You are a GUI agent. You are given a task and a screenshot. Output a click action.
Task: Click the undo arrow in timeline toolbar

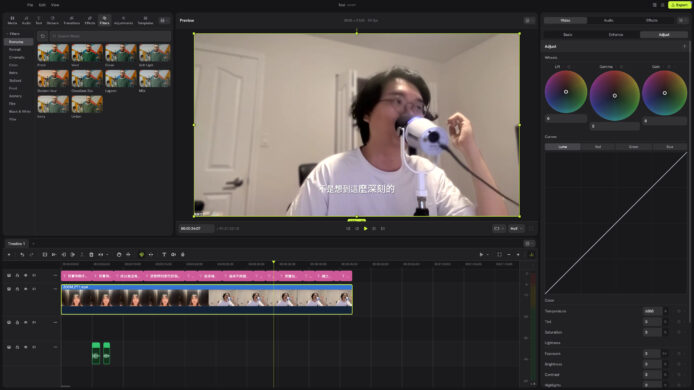coord(22,255)
